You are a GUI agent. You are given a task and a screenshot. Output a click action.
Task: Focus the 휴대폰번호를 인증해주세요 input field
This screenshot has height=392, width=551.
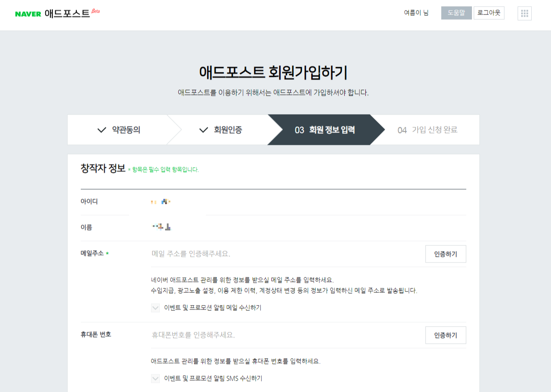click(285, 335)
